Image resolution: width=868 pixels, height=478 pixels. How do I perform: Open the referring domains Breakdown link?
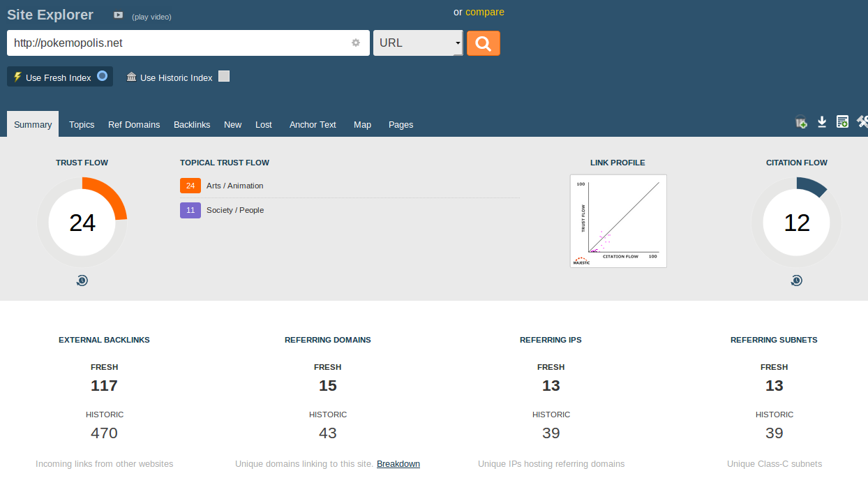[x=398, y=464]
